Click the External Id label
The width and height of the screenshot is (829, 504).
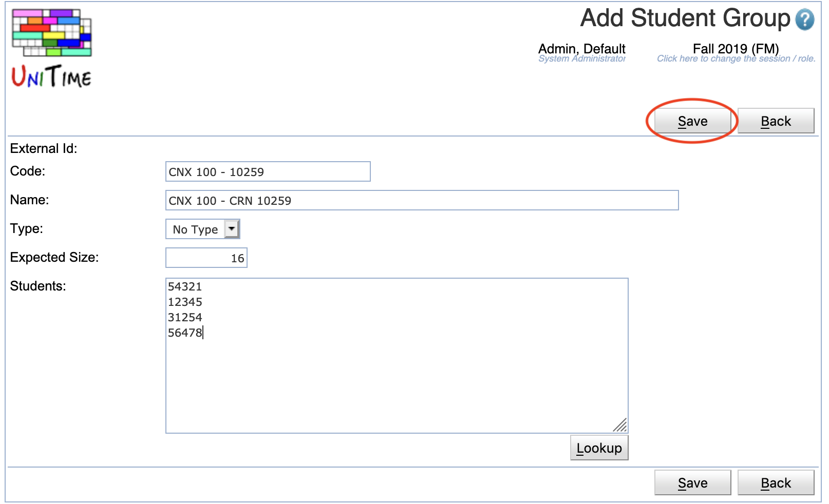(x=44, y=148)
